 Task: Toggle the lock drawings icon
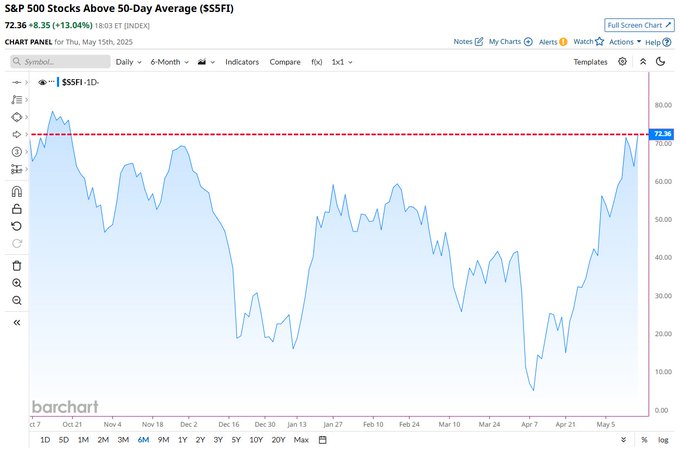[x=16, y=209]
